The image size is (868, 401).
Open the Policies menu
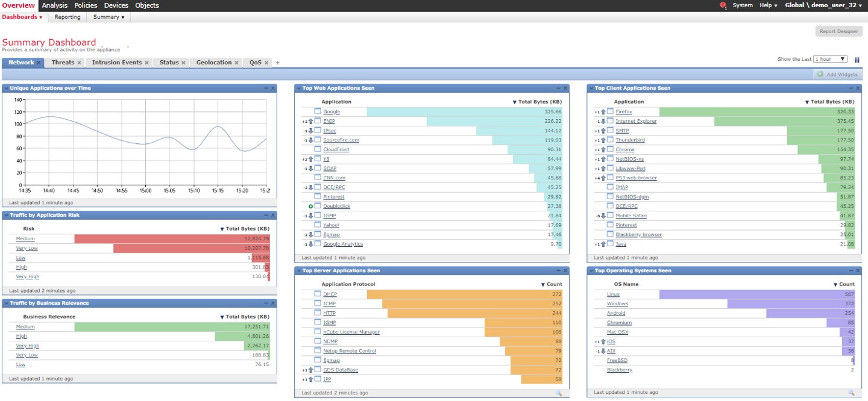point(86,5)
